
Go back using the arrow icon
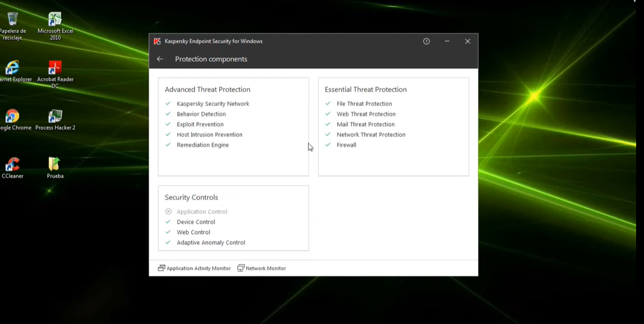160,59
